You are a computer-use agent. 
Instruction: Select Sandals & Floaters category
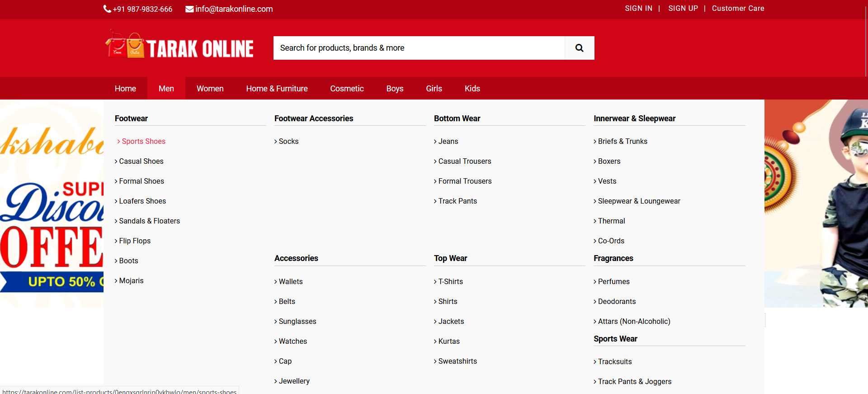tap(149, 221)
